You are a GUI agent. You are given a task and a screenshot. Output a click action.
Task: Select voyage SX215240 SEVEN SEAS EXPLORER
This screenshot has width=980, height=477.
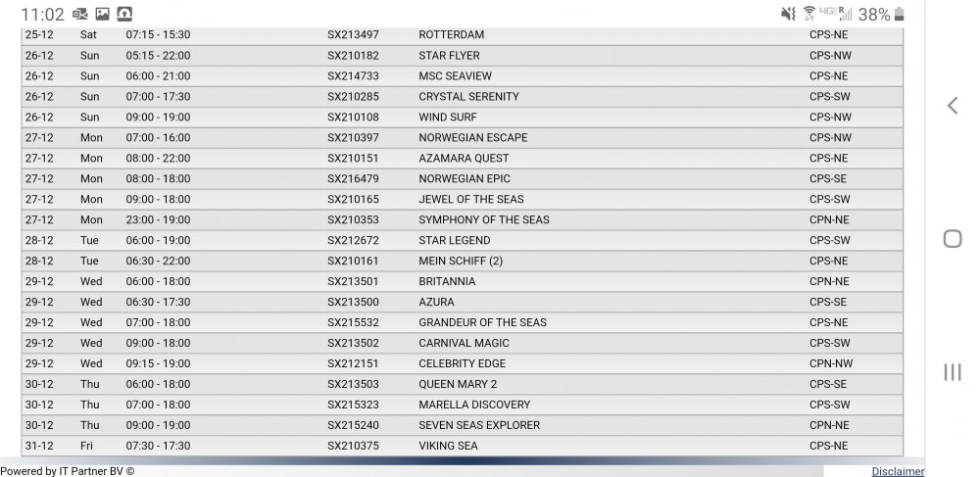(462, 425)
